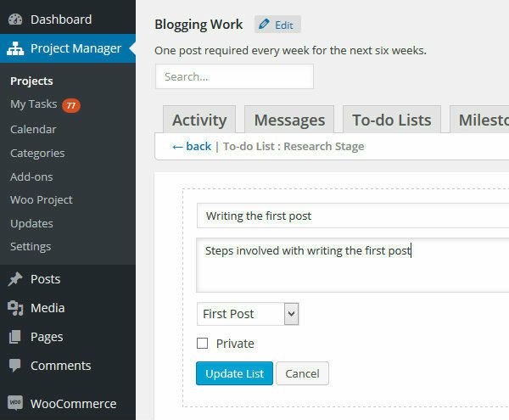Select the To-do Lists tab
This screenshot has width=509, height=420.
pos(391,120)
